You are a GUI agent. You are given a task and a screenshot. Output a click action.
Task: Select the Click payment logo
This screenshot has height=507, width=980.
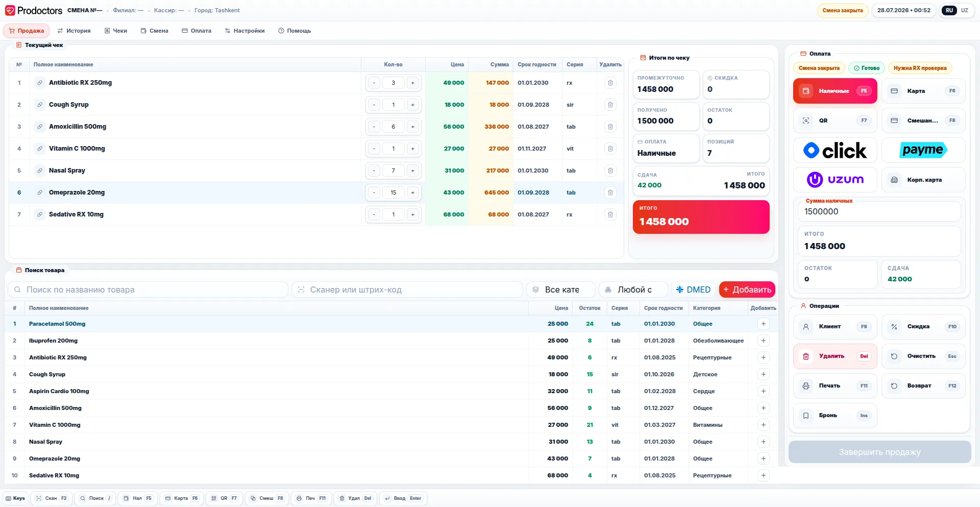835,150
